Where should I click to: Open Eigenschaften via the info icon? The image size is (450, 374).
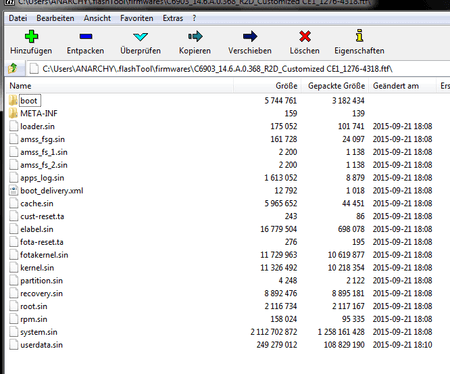359,36
